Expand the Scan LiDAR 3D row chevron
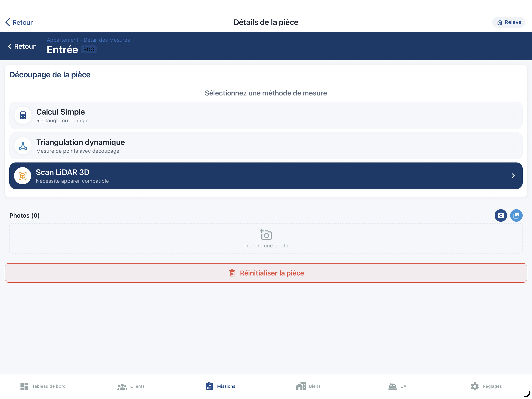The width and height of the screenshot is (532, 399). pos(514,176)
